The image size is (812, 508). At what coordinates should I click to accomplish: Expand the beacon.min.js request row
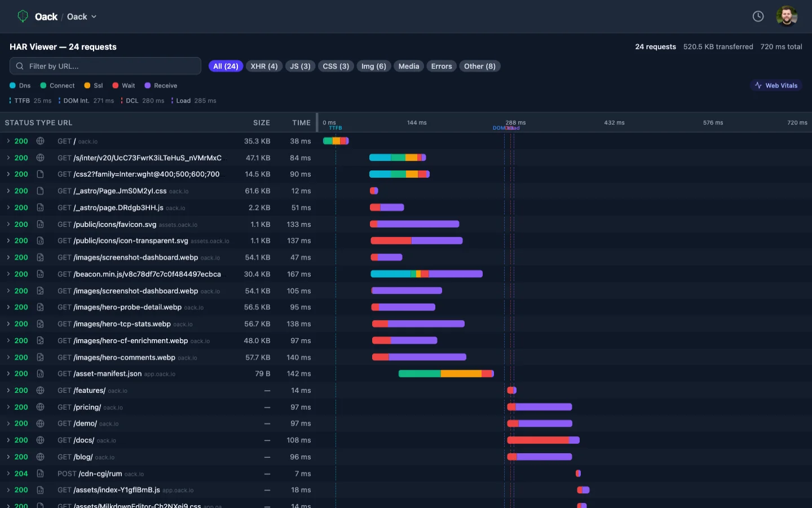pyautogui.click(x=8, y=274)
